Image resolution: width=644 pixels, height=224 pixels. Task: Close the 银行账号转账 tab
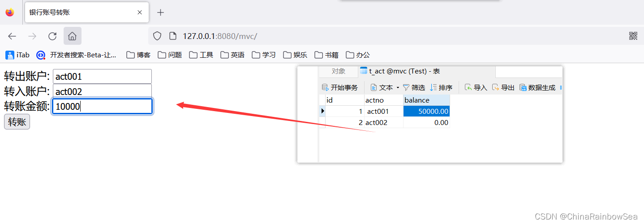click(140, 13)
